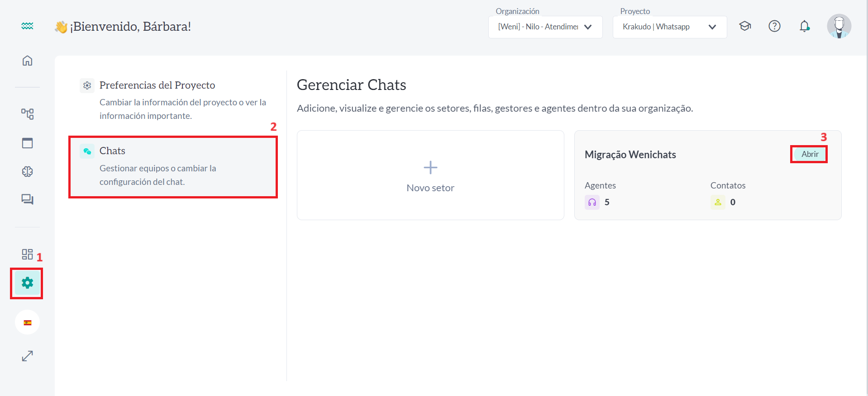
Task: Click the Weni logo icon
Action: pos(27,26)
